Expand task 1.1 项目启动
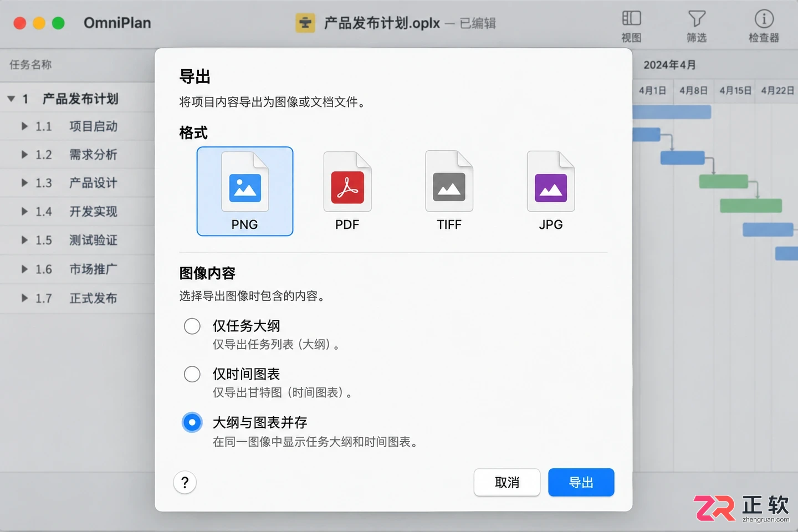798x532 pixels. (24, 126)
